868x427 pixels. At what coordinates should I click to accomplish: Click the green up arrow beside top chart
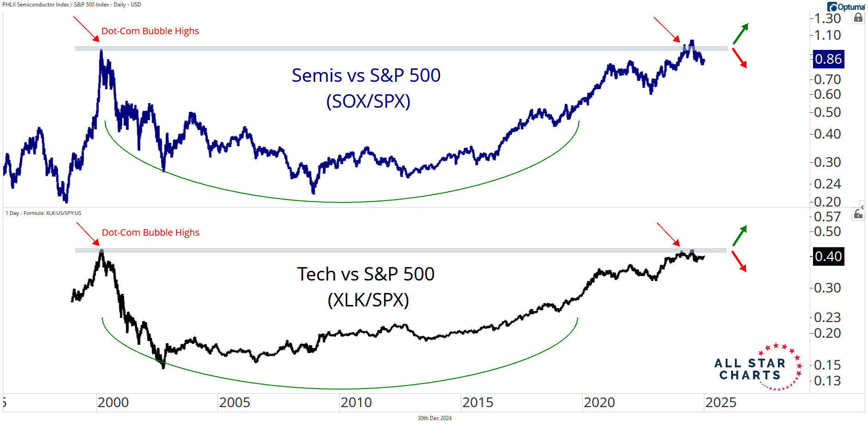pos(740,33)
